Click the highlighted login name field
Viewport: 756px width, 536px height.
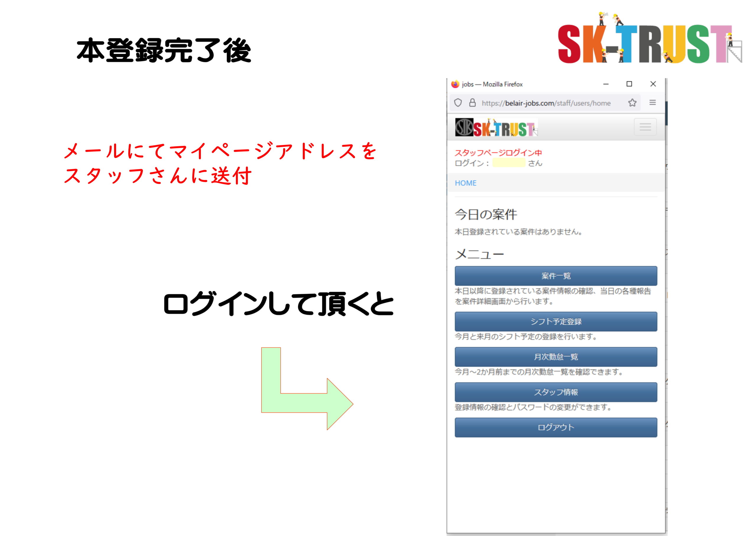click(509, 163)
